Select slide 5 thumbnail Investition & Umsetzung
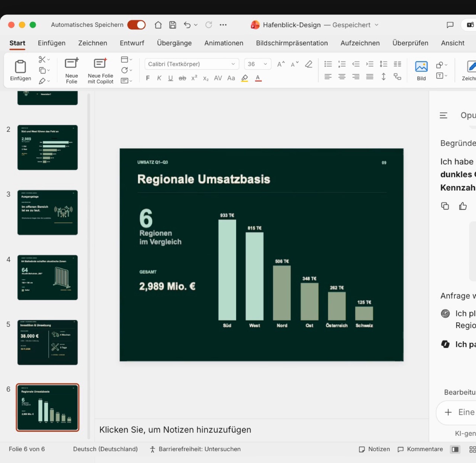 [48, 342]
